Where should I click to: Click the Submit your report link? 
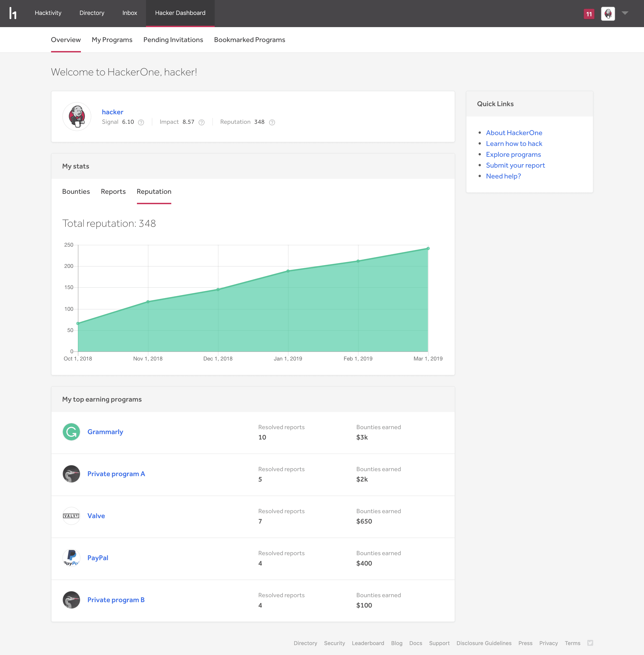point(515,165)
